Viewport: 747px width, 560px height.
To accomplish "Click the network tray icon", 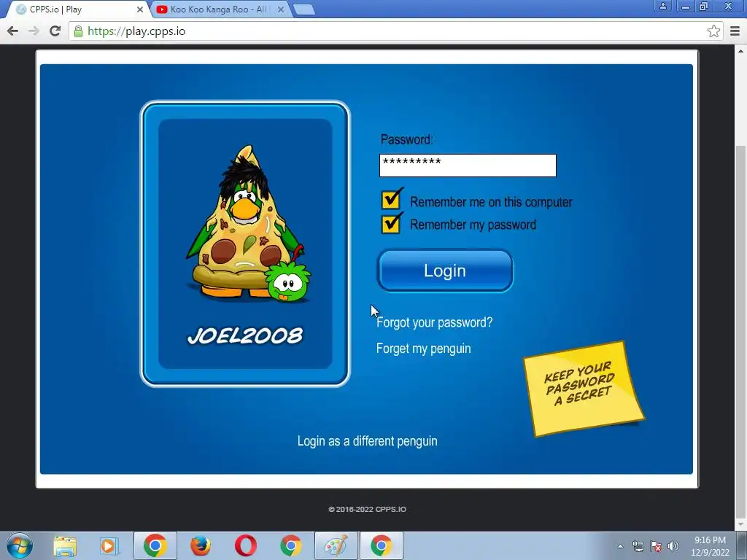I will tap(638, 546).
